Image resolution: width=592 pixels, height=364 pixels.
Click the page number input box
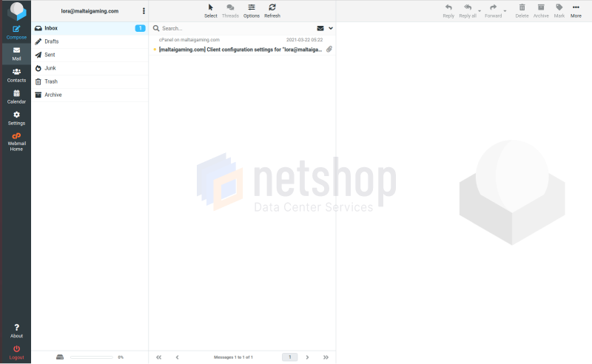(290, 357)
